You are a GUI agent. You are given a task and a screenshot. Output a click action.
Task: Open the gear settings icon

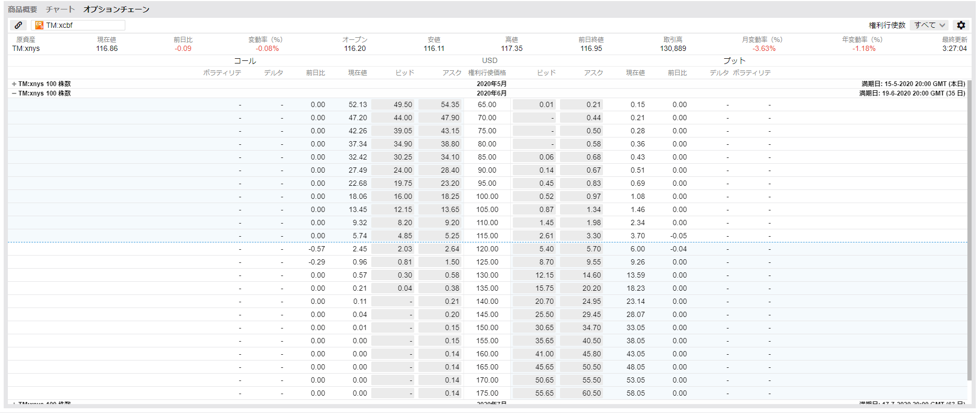coord(961,25)
